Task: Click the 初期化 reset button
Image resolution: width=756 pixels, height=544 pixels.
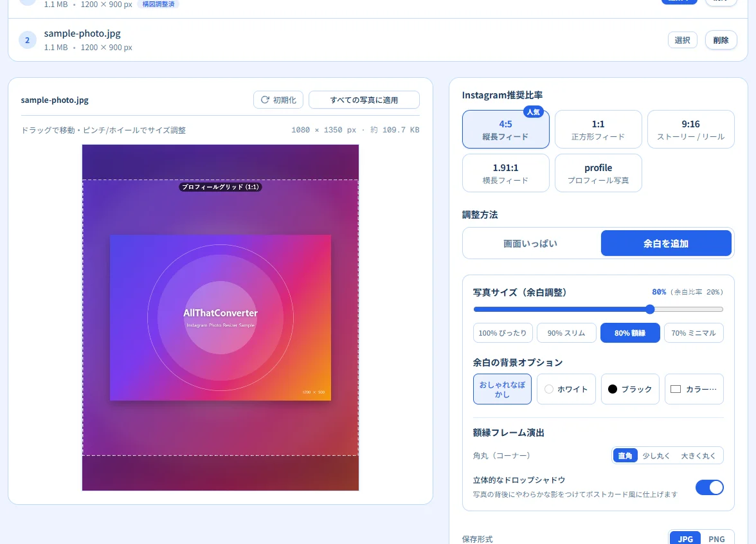Action: (x=278, y=100)
